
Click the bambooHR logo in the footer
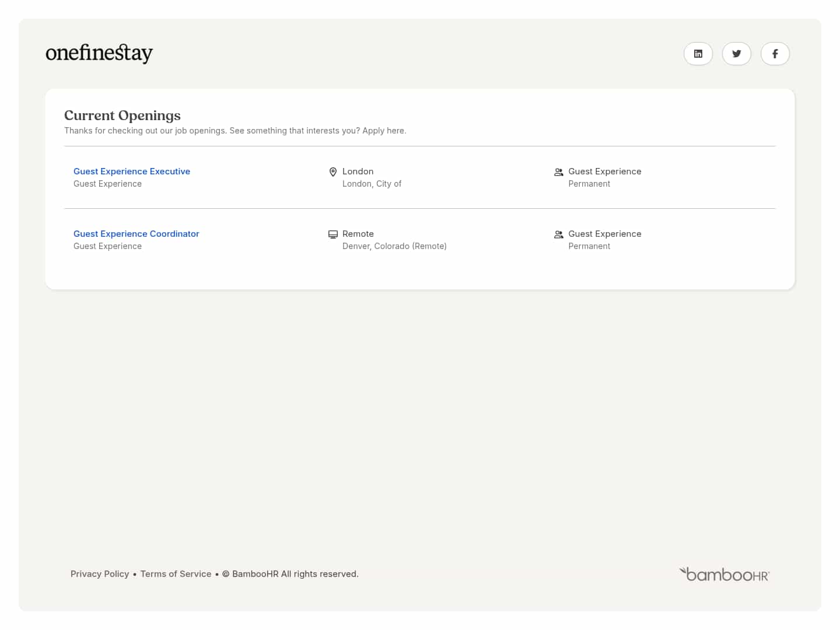[x=724, y=574]
